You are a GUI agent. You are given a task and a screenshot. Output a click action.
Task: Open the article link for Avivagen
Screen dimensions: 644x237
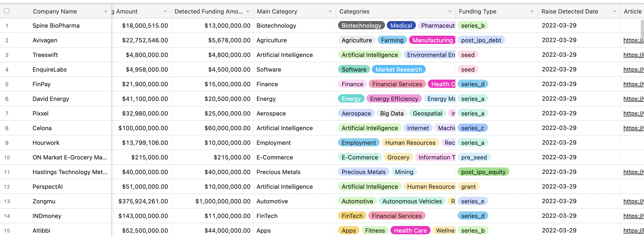(x=633, y=40)
